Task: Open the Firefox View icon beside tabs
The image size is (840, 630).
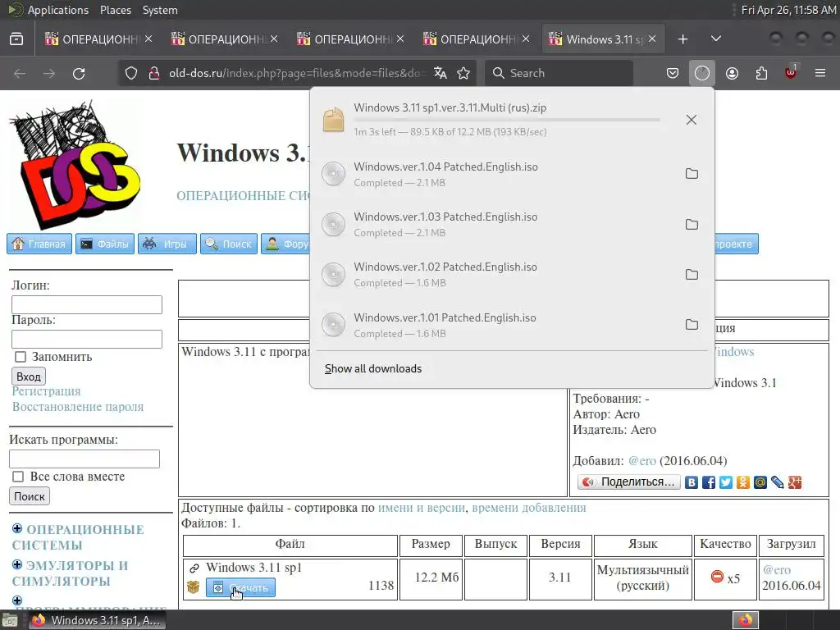Action: coord(16,39)
